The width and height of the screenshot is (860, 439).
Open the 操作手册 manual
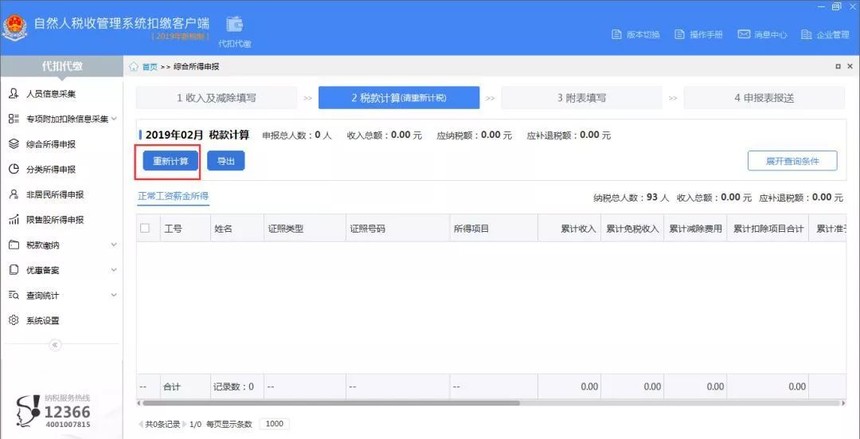(x=698, y=35)
